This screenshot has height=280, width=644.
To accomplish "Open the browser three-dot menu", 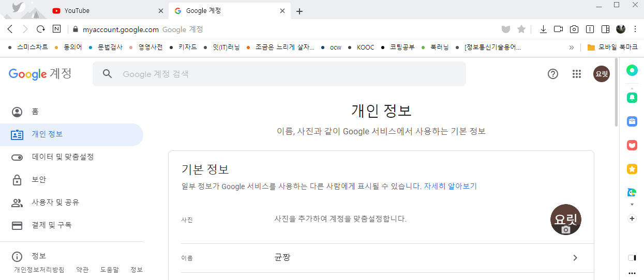I will (635, 29).
